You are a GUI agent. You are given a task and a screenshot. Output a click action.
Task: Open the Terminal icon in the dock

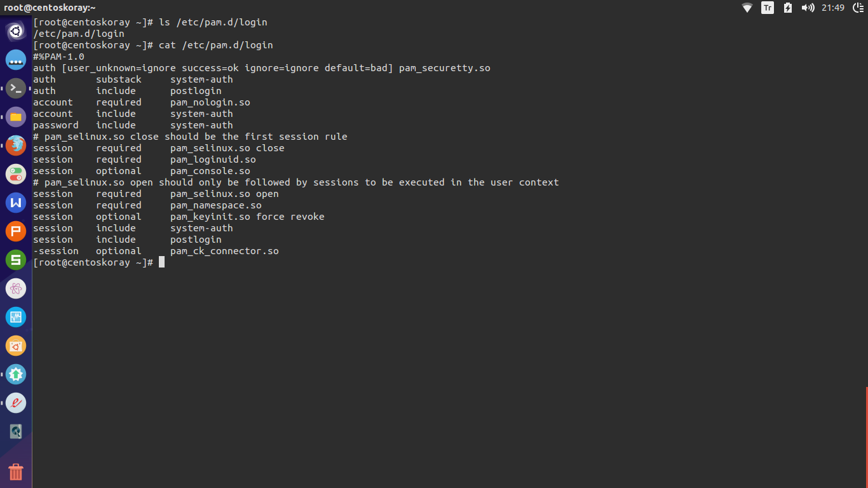click(x=16, y=88)
